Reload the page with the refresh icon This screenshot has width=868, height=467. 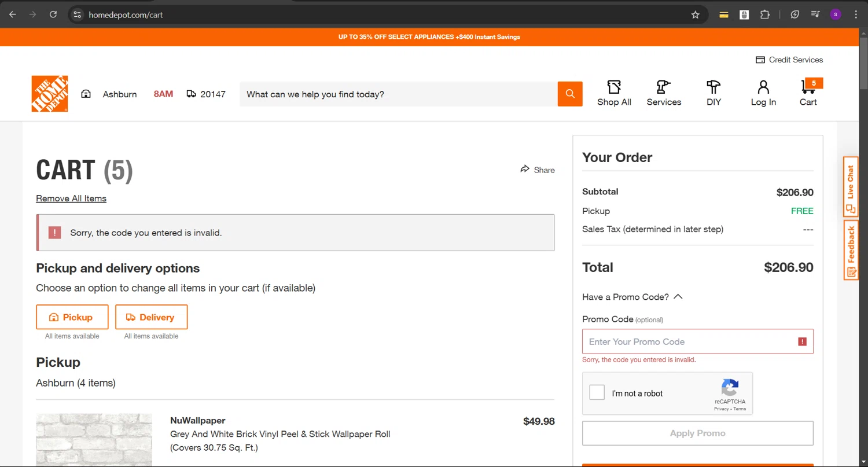tap(53, 14)
